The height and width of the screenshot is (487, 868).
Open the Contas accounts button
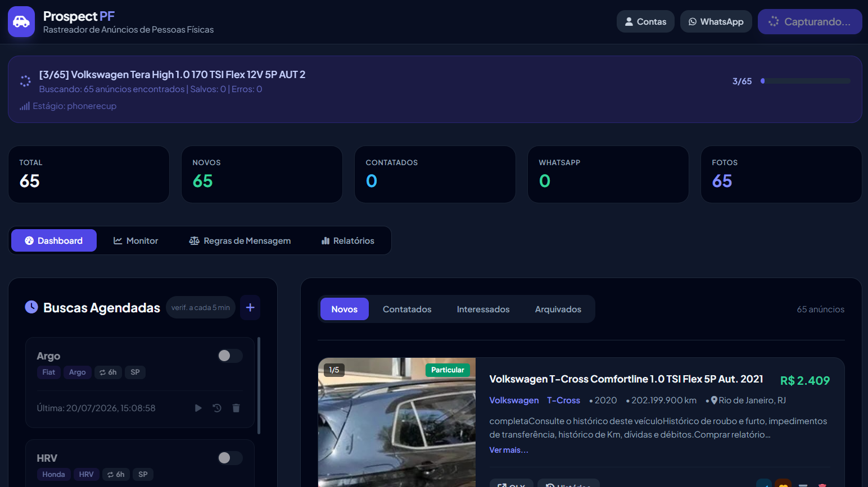click(x=645, y=21)
